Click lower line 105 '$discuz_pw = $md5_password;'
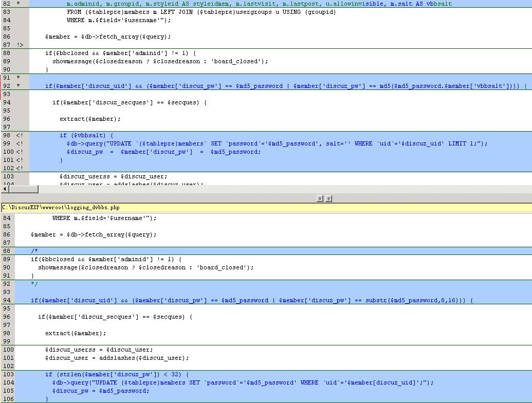The height and width of the screenshot is (403, 532). (101, 391)
